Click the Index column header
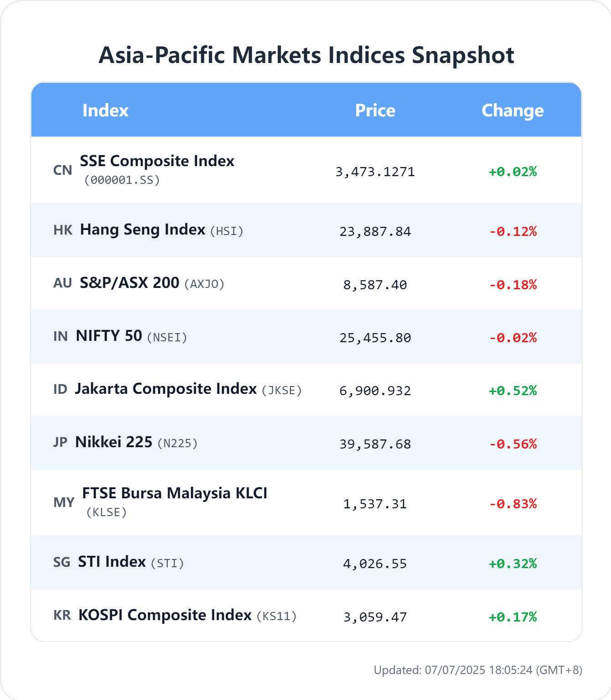This screenshot has width=611, height=700. [x=105, y=110]
